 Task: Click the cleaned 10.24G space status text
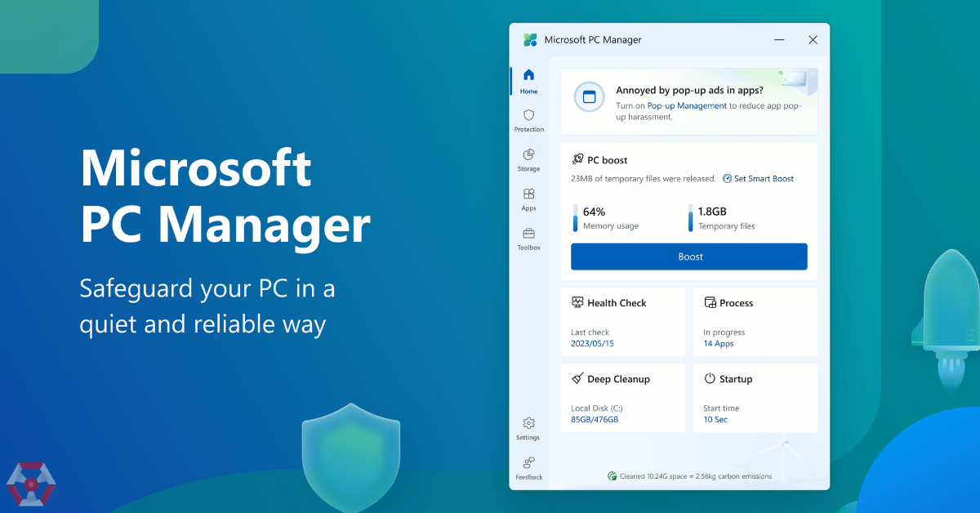coord(695,476)
